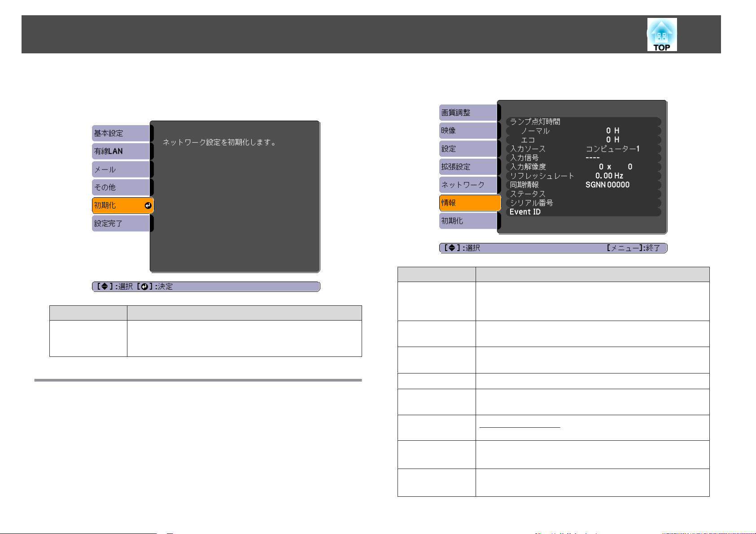Click the シリアル番号 row
Screen dimensions: 756x534
(x=584, y=203)
